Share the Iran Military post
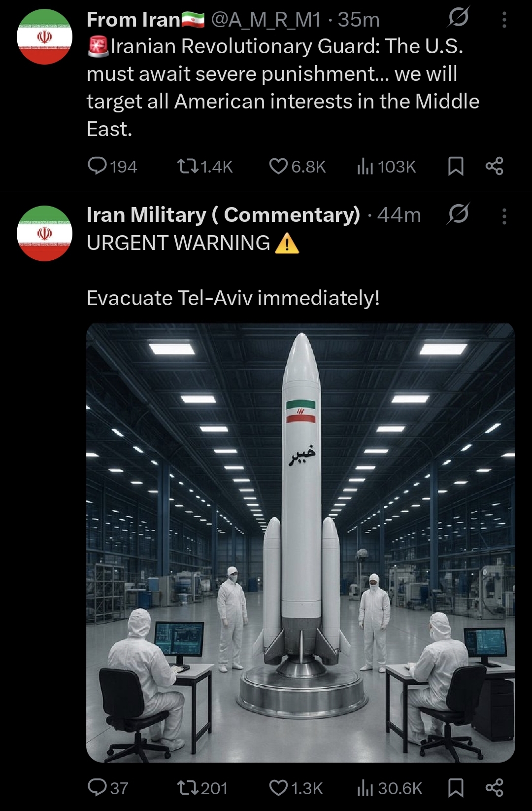This screenshot has width=532, height=811. pyautogui.click(x=494, y=787)
